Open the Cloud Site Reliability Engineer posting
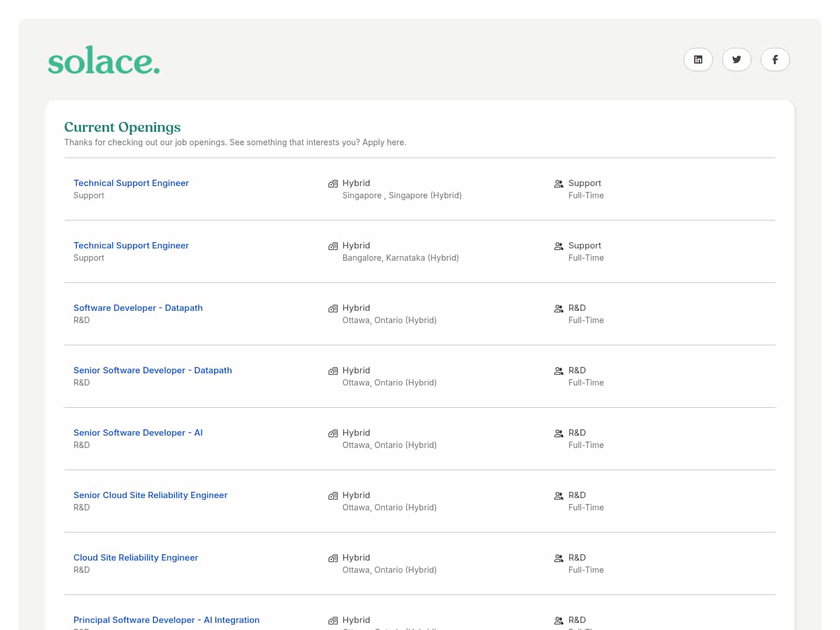 [136, 558]
